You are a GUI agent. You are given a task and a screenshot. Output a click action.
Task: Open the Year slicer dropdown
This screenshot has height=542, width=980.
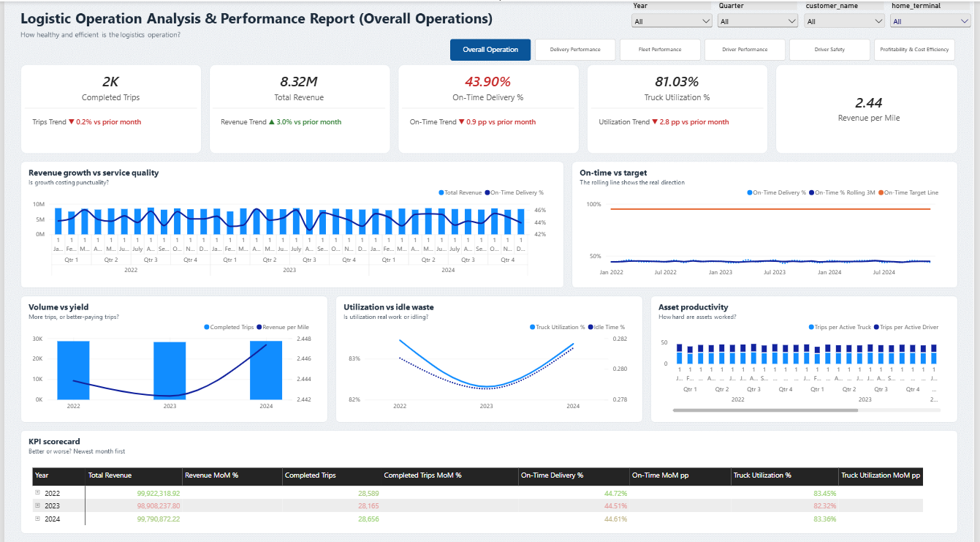click(672, 21)
